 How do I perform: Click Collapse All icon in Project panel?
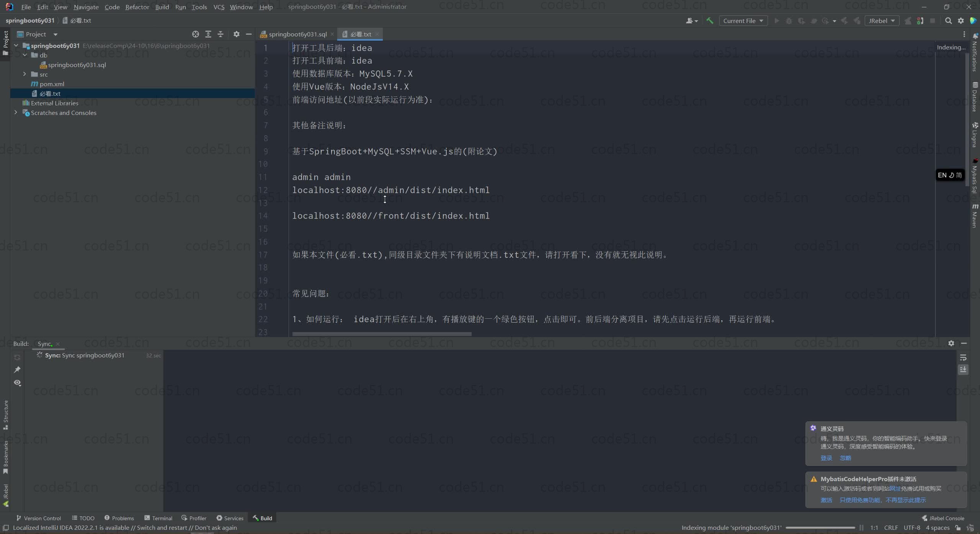click(220, 34)
